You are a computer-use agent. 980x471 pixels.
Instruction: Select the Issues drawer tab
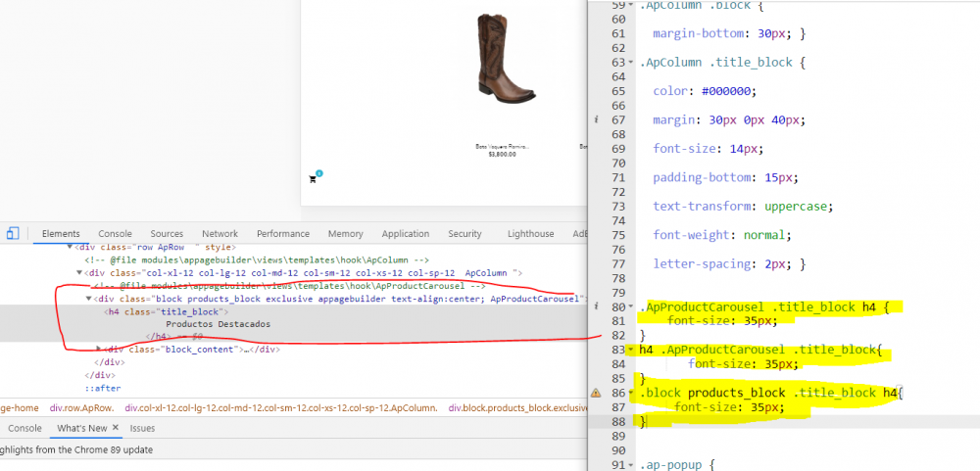point(142,428)
